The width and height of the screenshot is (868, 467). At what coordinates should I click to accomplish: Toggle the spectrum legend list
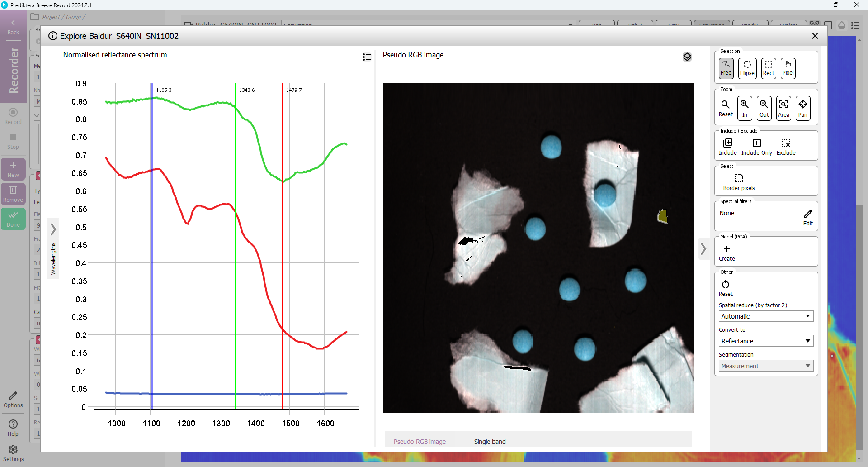[367, 57]
